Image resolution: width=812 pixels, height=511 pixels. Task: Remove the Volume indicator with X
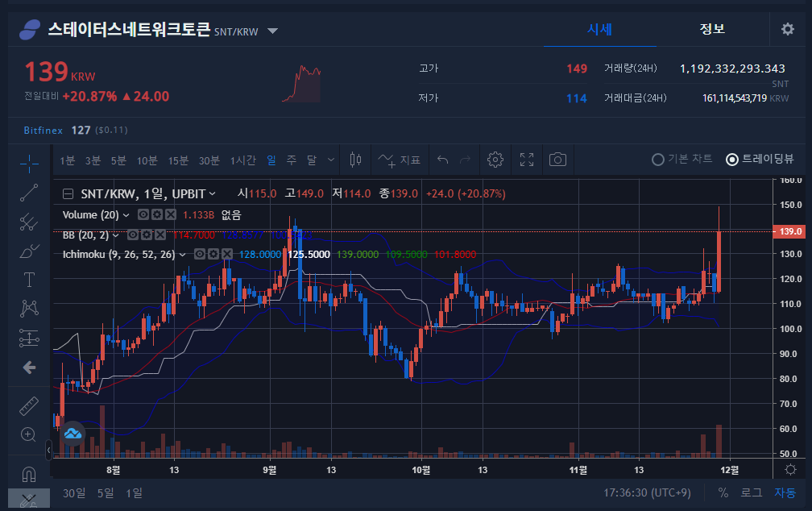[x=171, y=214]
